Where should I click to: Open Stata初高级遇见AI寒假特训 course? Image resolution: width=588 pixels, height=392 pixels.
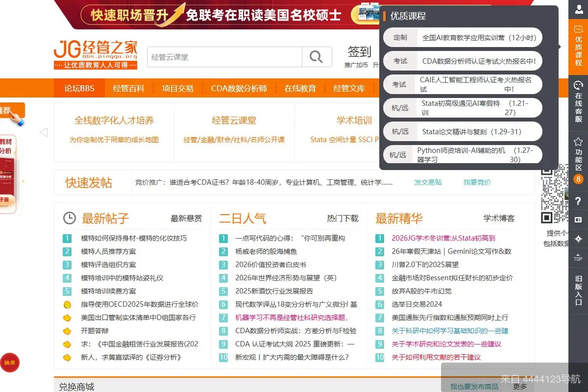point(463,108)
